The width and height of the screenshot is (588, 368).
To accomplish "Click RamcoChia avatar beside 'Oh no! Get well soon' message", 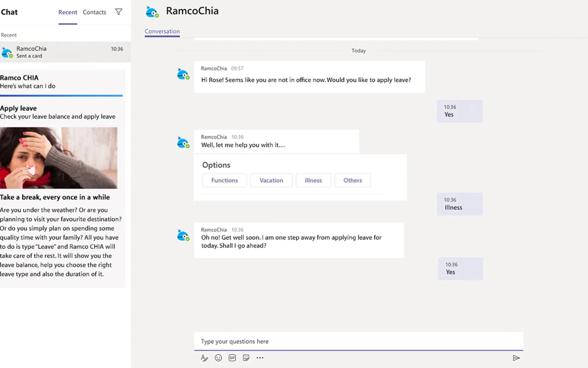I will click(x=183, y=235).
